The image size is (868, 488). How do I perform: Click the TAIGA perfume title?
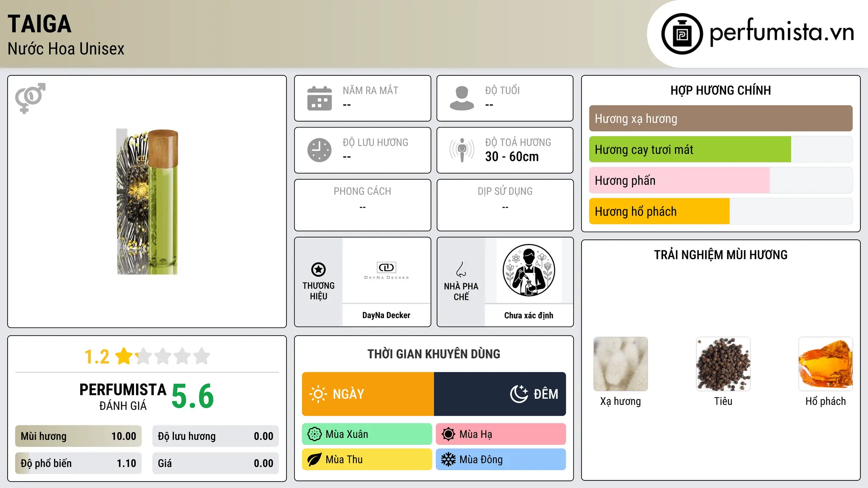pyautogui.click(x=39, y=24)
